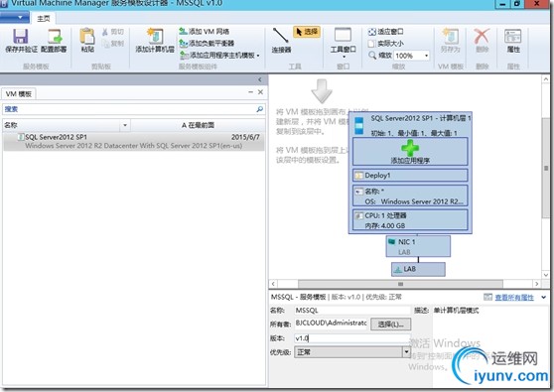This screenshot has width=554, height=392.
Task: Click the horizontal scrollbar thumb under the canvas
Action: tap(400, 284)
